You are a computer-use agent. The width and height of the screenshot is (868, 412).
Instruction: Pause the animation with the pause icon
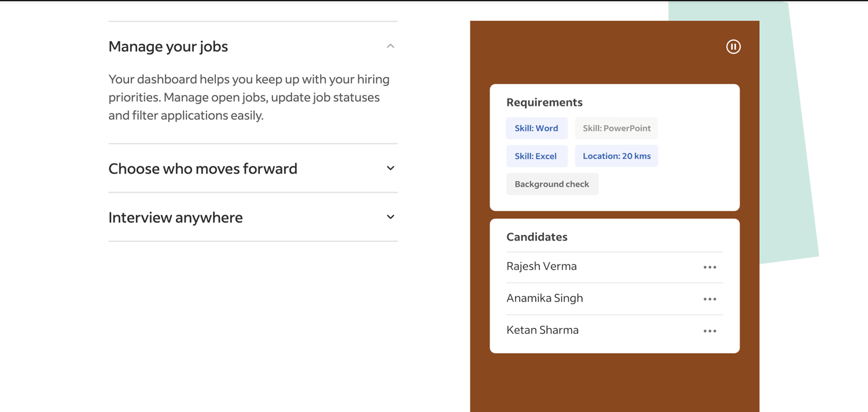(x=733, y=47)
